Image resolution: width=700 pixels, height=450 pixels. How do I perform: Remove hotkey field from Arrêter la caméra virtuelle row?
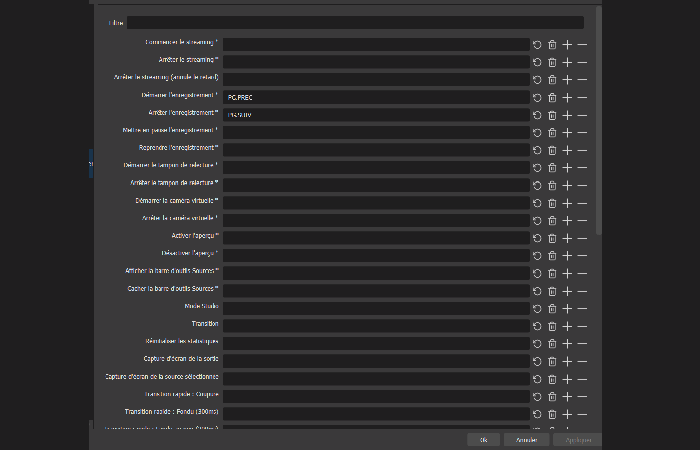pos(582,221)
